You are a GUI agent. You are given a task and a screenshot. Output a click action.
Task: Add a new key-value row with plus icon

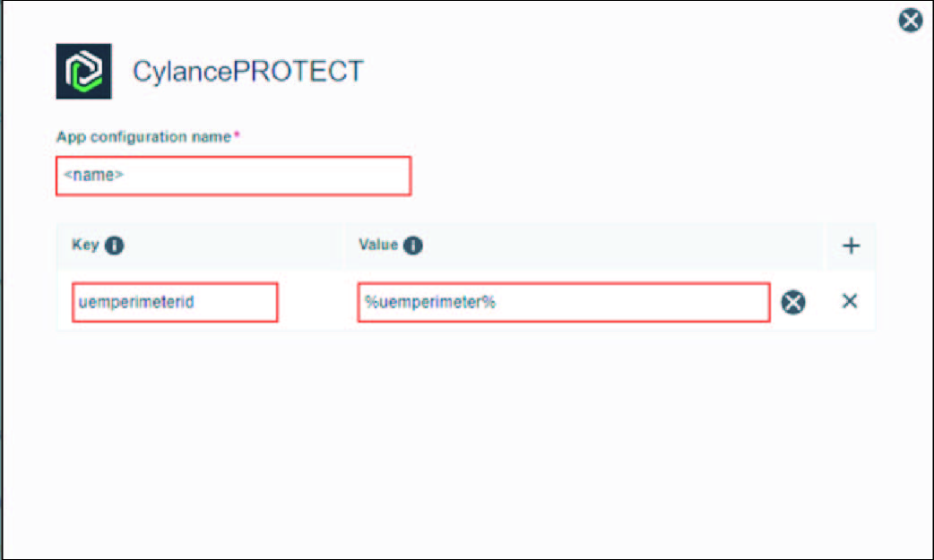click(851, 246)
